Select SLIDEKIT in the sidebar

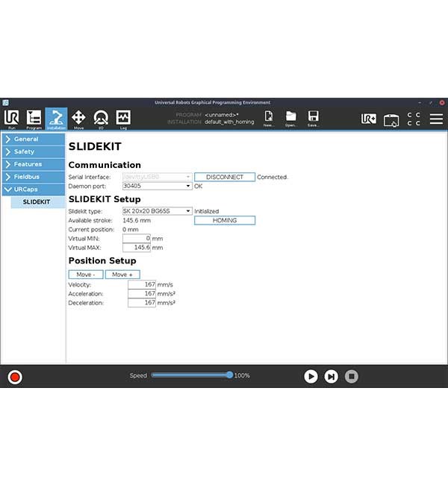[x=38, y=202]
